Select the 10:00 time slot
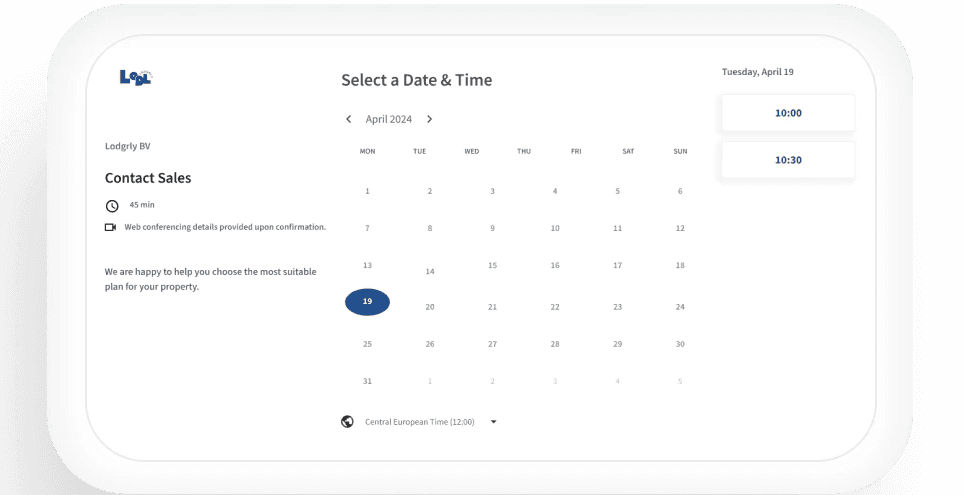The width and height of the screenshot is (963, 495). coord(788,113)
